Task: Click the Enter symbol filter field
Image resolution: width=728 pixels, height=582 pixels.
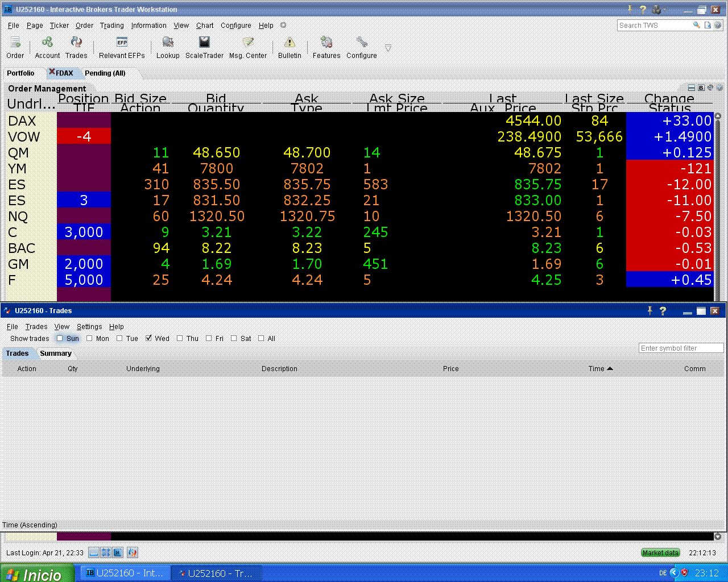Action: coord(681,348)
